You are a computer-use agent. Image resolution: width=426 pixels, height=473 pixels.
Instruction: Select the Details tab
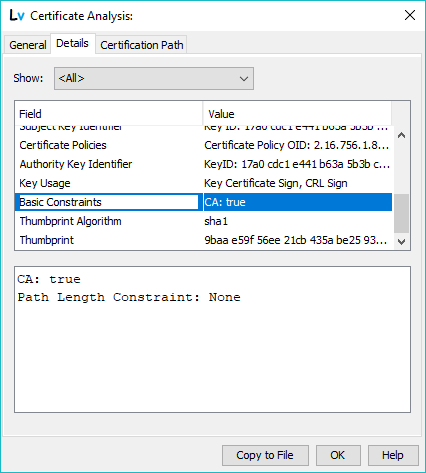tap(73, 43)
